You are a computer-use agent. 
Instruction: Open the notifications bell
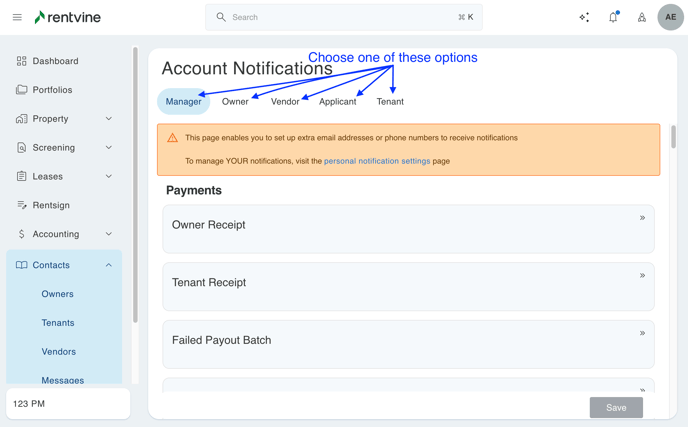(x=613, y=17)
